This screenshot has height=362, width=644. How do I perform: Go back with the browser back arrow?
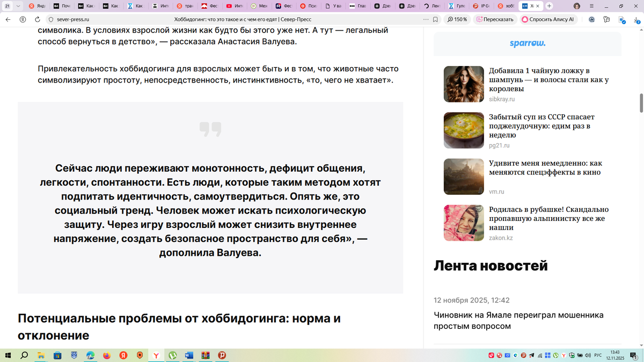click(x=8, y=19)
